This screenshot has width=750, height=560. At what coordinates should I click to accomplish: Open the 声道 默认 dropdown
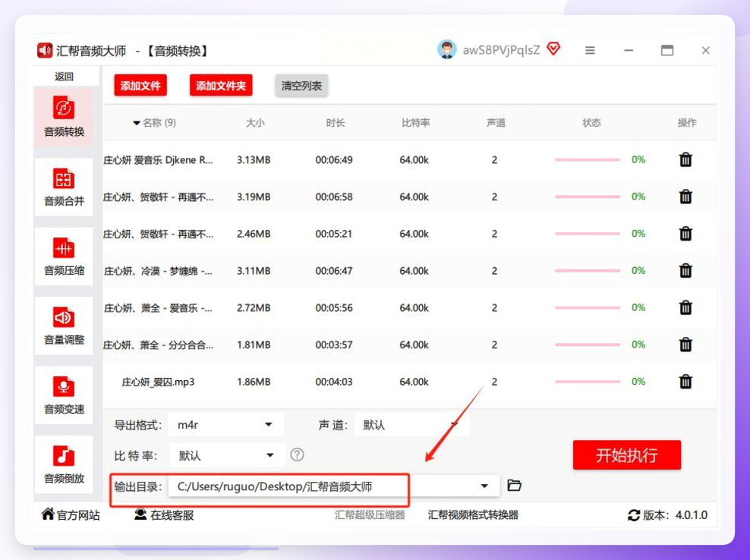point(412,425)
